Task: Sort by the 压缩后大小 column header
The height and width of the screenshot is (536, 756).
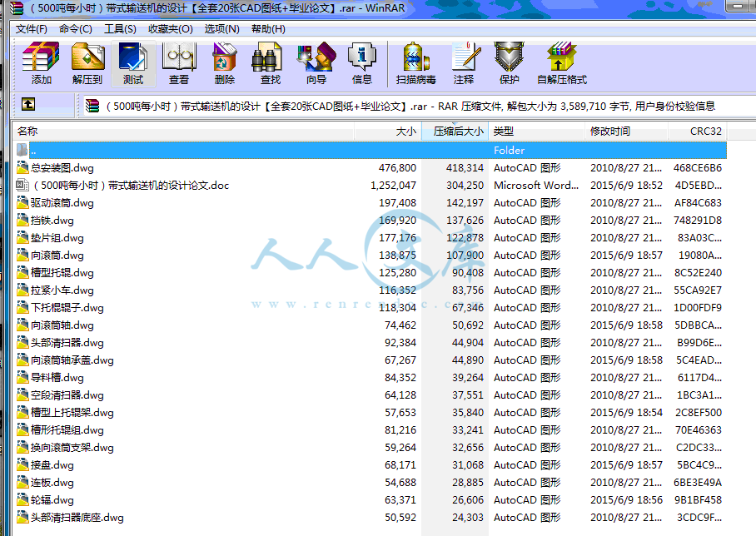Action: tap(455, 132)
